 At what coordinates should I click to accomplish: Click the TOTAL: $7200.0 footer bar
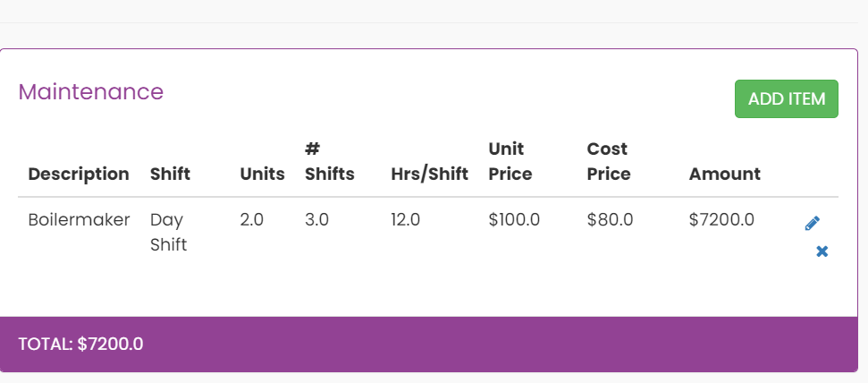coord(428,345)
